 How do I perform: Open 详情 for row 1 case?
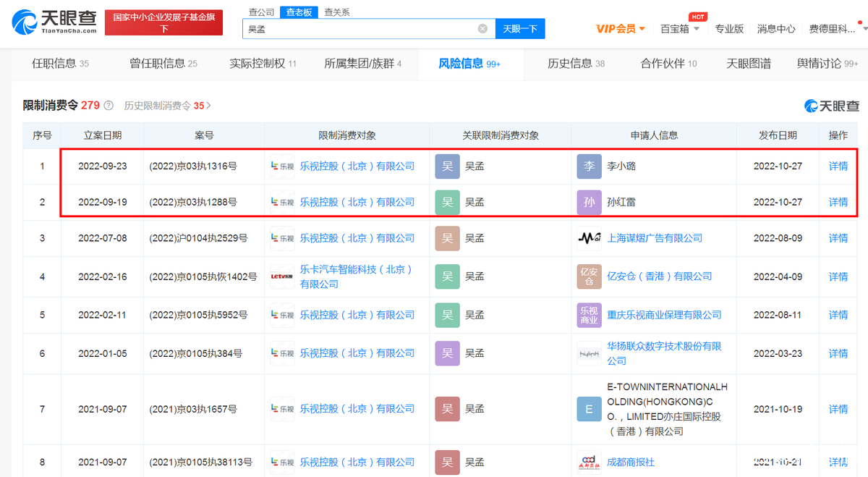[x=838, y=166]
